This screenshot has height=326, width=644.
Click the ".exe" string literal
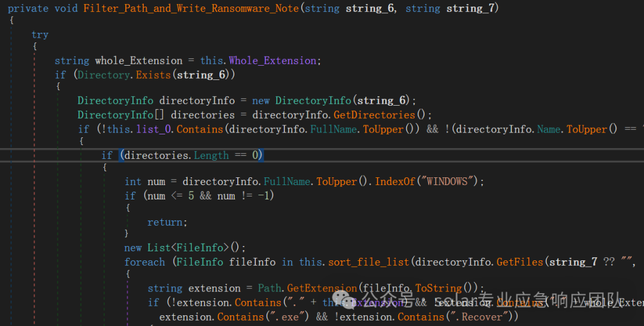click(287, 318)
